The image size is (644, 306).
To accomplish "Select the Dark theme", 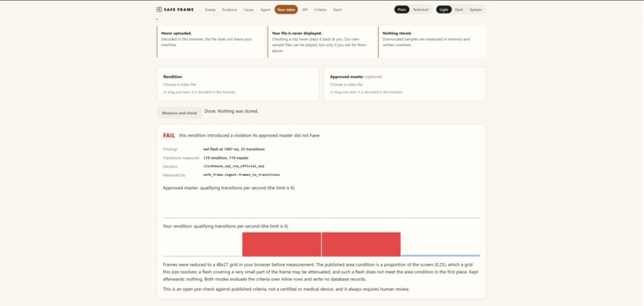I will pos(459,10).
